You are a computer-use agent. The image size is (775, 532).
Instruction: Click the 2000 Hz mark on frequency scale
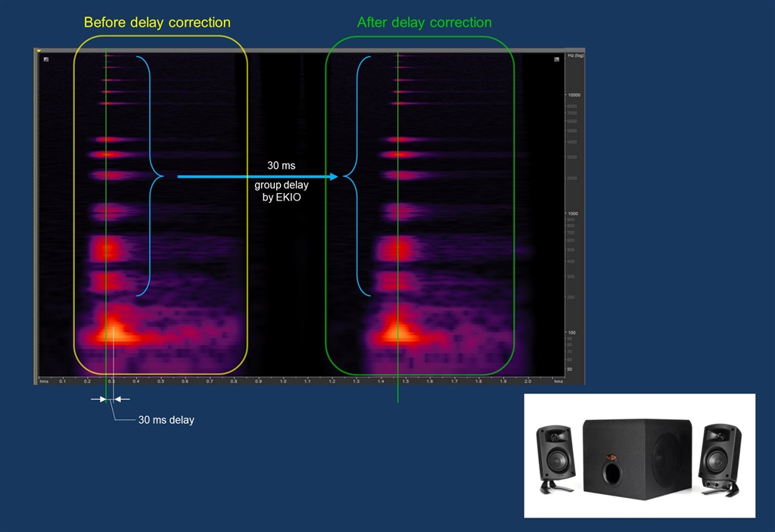point(572,178)
